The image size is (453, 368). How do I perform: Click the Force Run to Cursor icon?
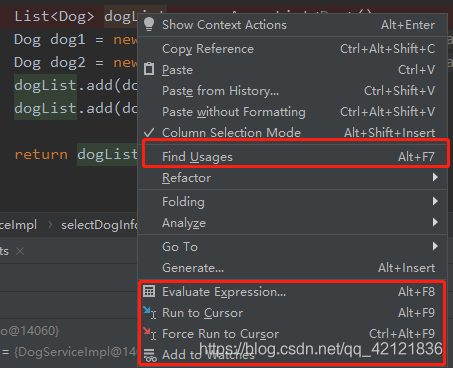[149, 333]
